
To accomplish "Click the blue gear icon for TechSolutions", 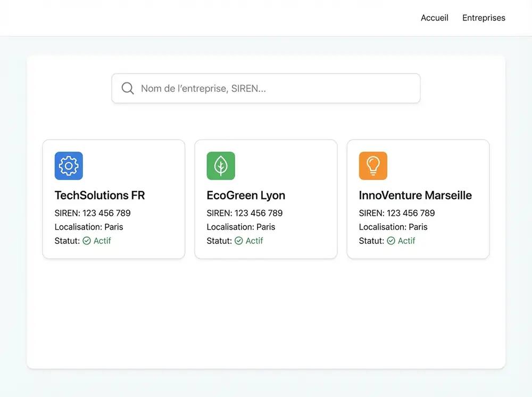I will pos(69,166).
